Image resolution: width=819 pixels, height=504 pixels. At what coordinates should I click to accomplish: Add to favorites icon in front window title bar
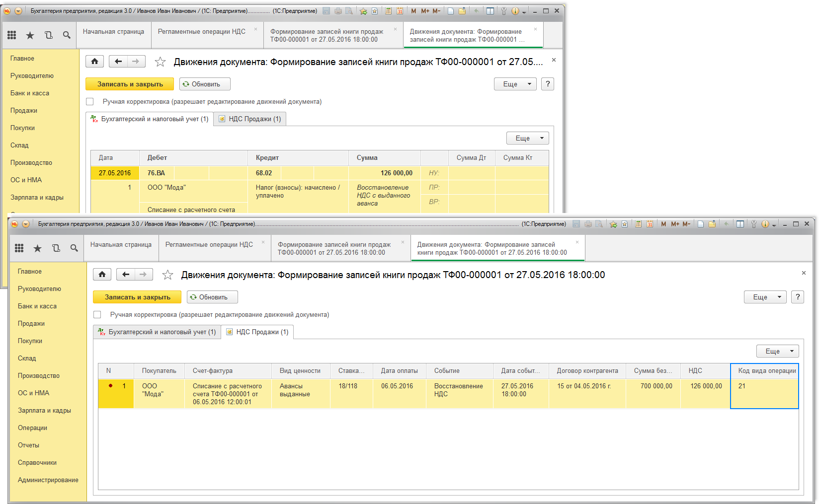[613, 224]
